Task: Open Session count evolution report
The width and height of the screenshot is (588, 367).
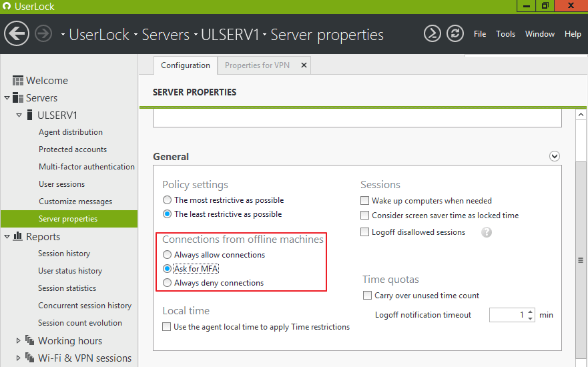Action: point(80,323)
